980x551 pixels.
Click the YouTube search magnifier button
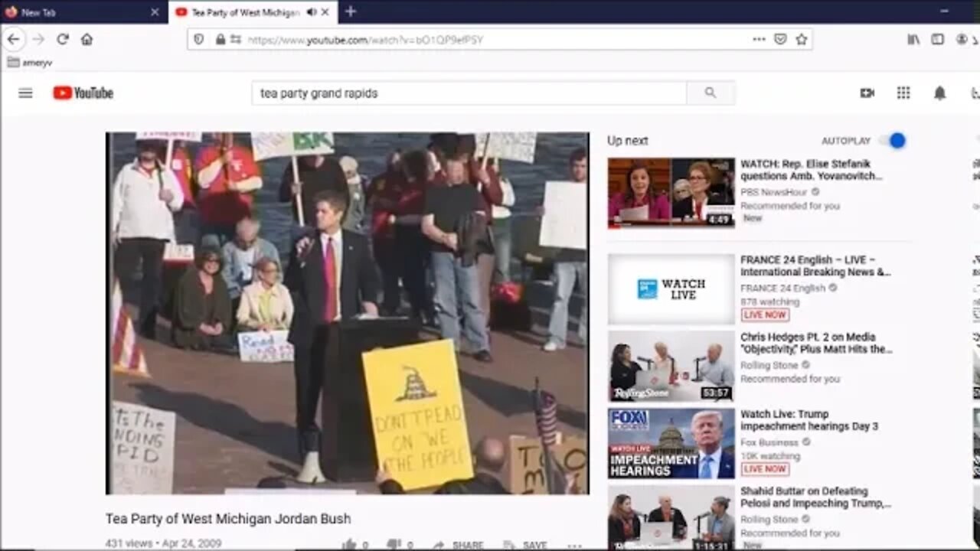(710, 93)
